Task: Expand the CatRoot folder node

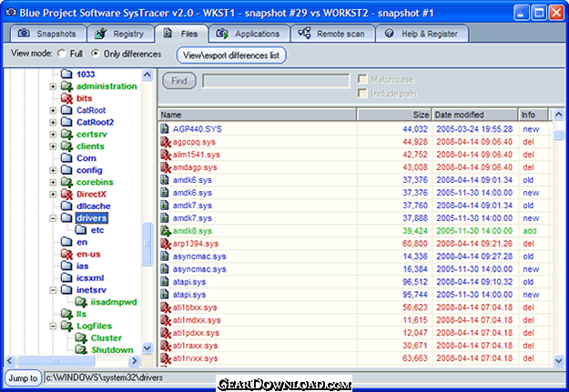Action: tap(53, 110)
